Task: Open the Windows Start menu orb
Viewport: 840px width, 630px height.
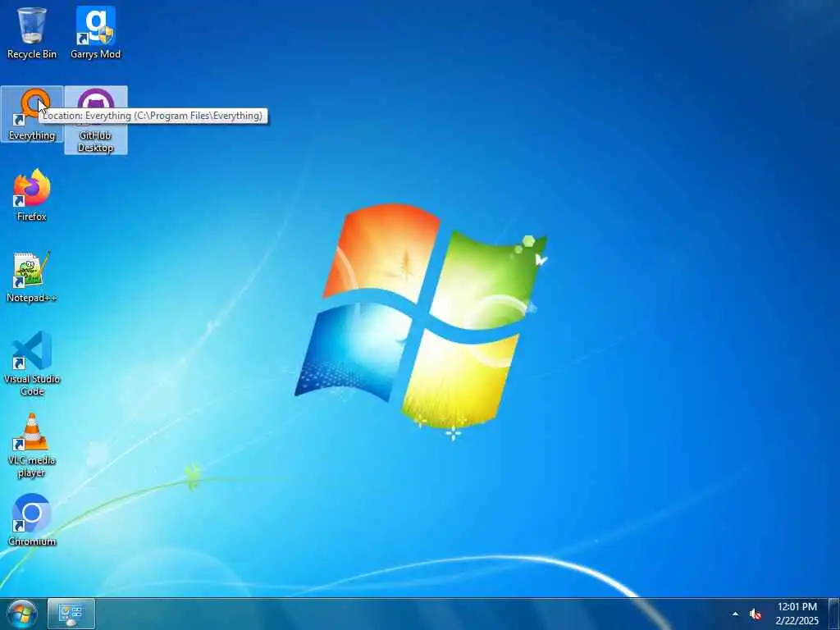Action: coord(22,614)
